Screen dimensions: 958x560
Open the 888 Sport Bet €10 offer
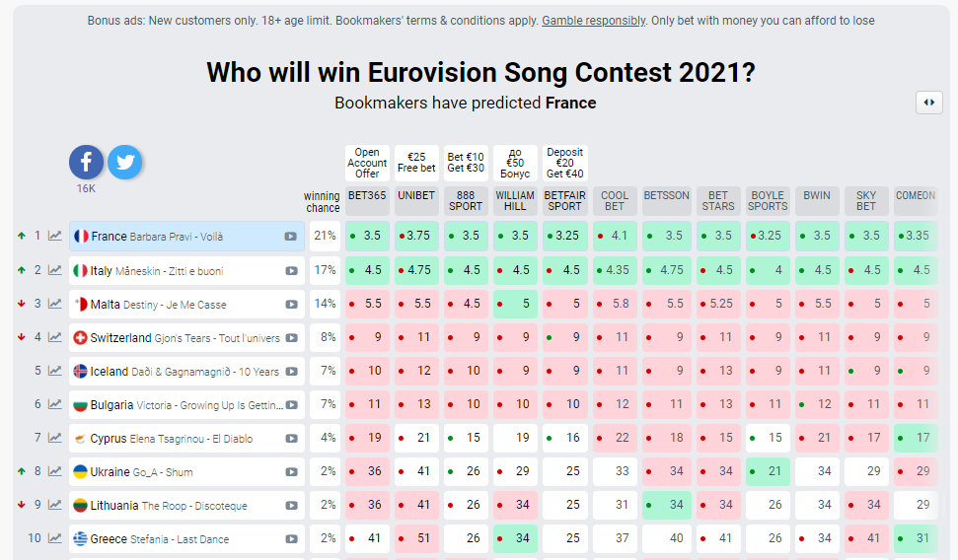[x=466, y=163]
